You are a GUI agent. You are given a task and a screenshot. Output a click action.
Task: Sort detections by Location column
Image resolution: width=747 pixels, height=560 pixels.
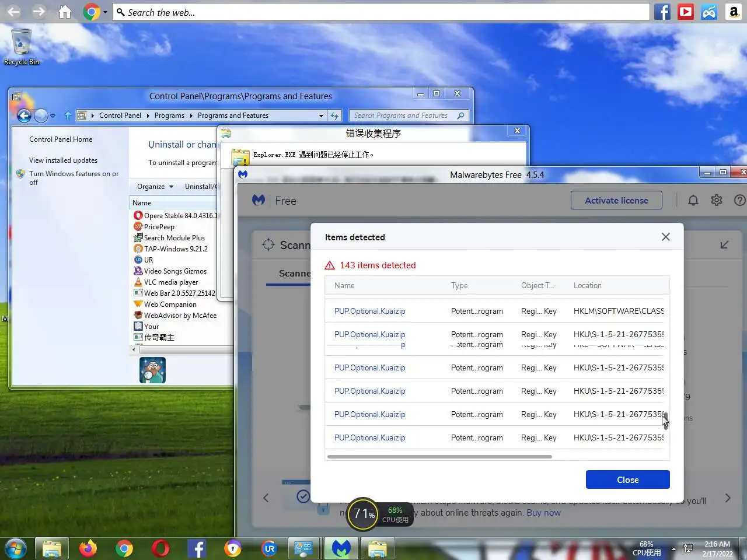click(x=587, y=285)
